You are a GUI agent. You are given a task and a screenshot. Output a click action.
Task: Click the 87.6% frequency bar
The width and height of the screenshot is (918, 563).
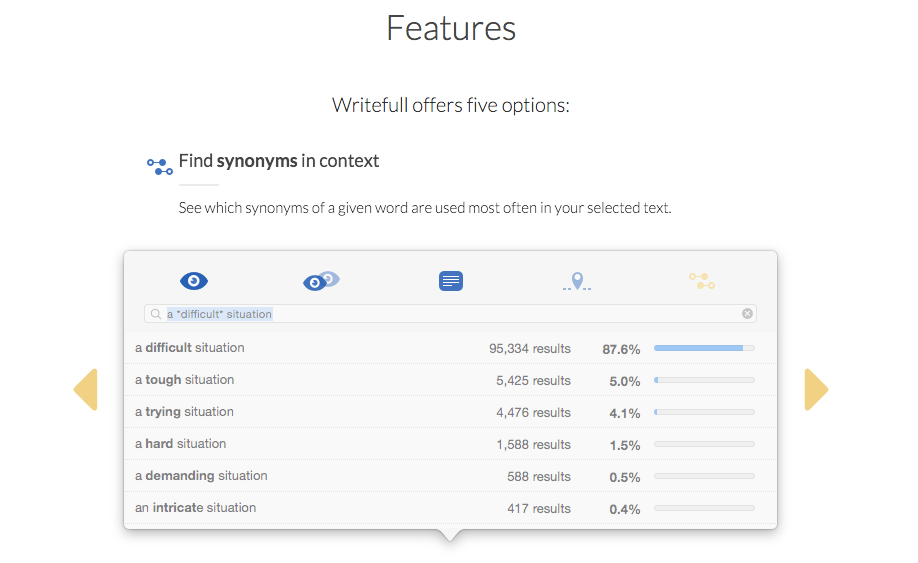tap(704, 348)
